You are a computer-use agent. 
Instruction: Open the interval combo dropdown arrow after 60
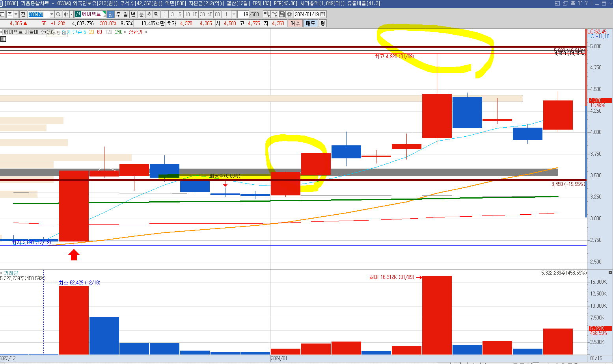[x=234, y=14]
